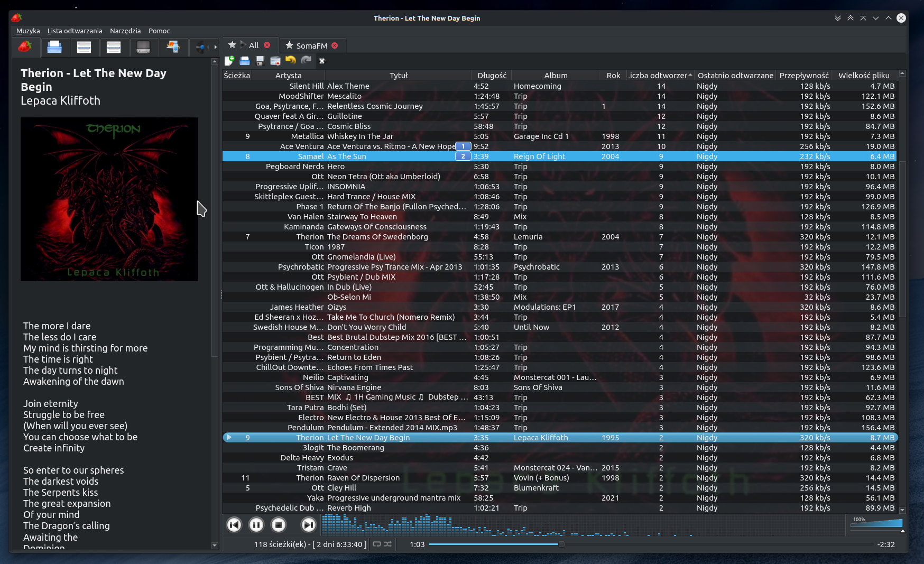Skip to the previous track
This screenshot has height=564, width=924.
(234, 524)
